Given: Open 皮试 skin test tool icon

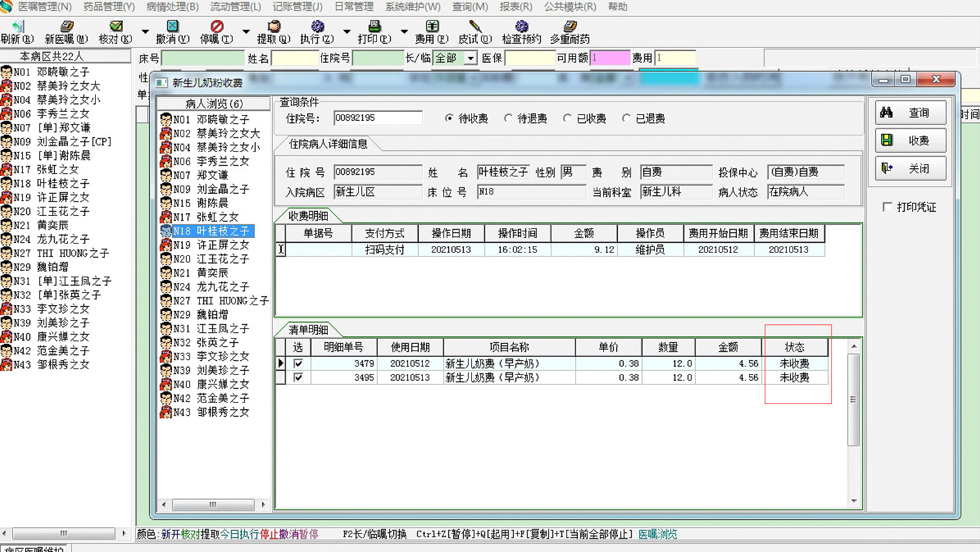Looking at the screenshot, I should tap(475, 27).
